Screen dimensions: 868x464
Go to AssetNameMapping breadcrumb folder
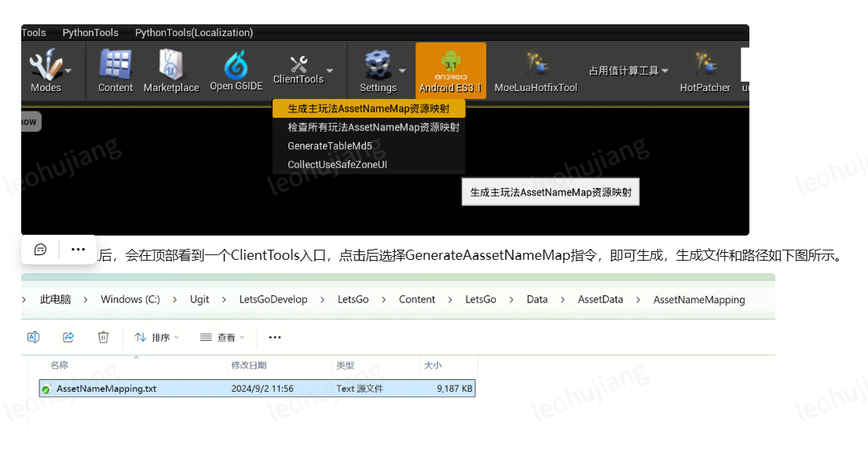click(698, 299)
